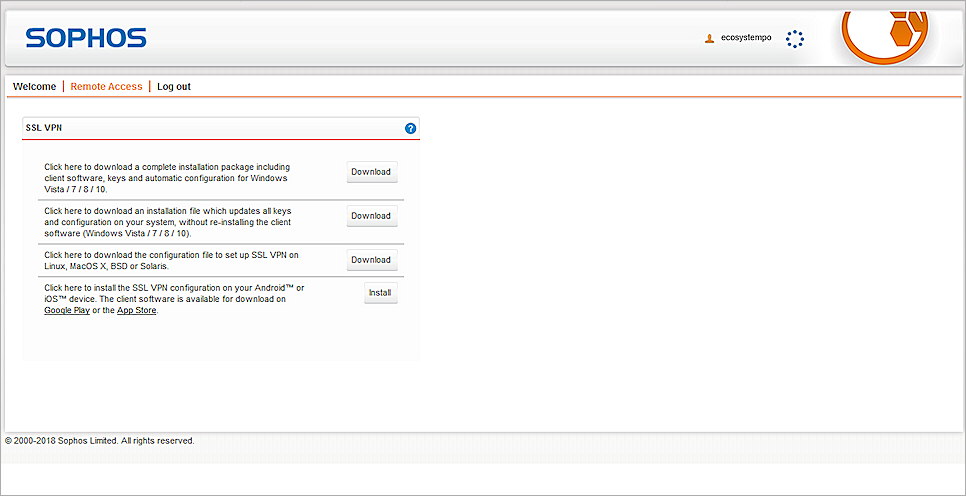Click the ecosystempo username label
The height and width of the screenshot is (496, 966).
[746, 38]
